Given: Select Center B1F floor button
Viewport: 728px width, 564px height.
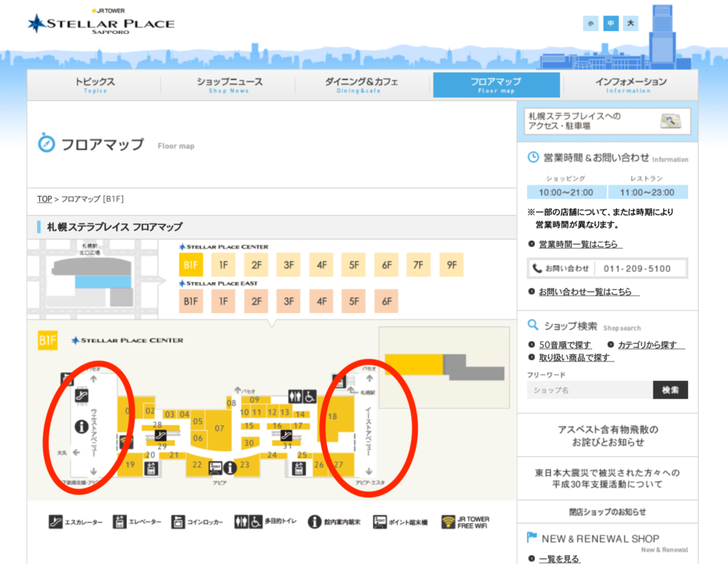Looking at the screenshot, I should pos(191,265).
